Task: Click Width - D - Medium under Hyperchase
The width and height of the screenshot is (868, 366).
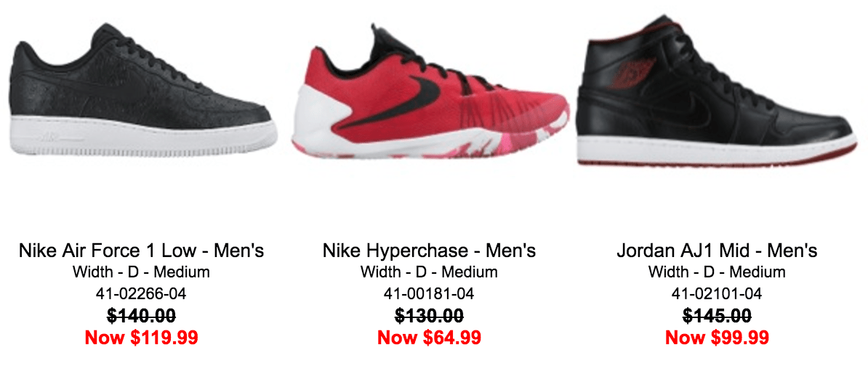Action: pos(429,272)
